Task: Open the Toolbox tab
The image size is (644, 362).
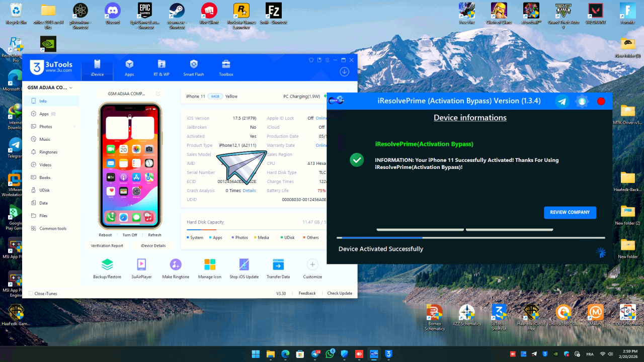Action: tap(226, 68)
